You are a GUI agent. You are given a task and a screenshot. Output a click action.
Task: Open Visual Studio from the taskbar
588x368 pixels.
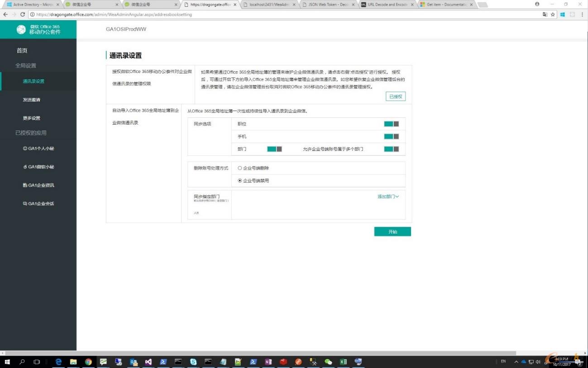[x=148, y=362]
